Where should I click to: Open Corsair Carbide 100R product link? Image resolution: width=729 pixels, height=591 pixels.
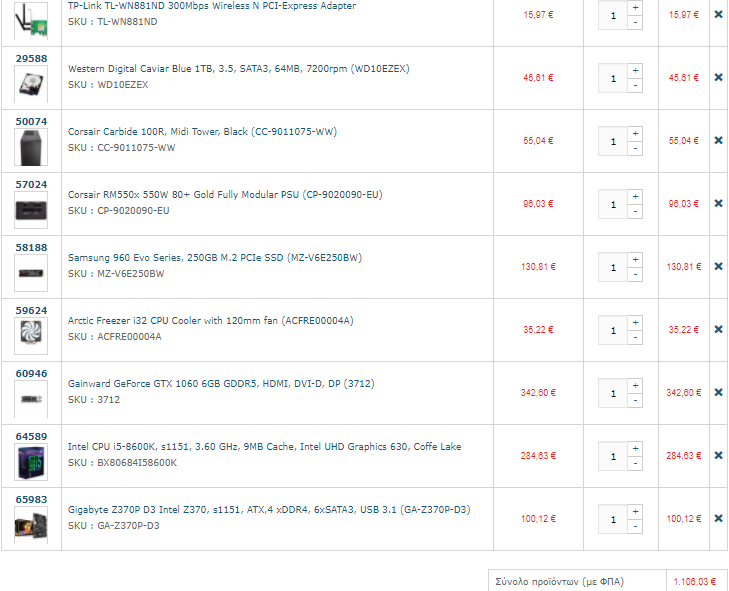(202, 132)
